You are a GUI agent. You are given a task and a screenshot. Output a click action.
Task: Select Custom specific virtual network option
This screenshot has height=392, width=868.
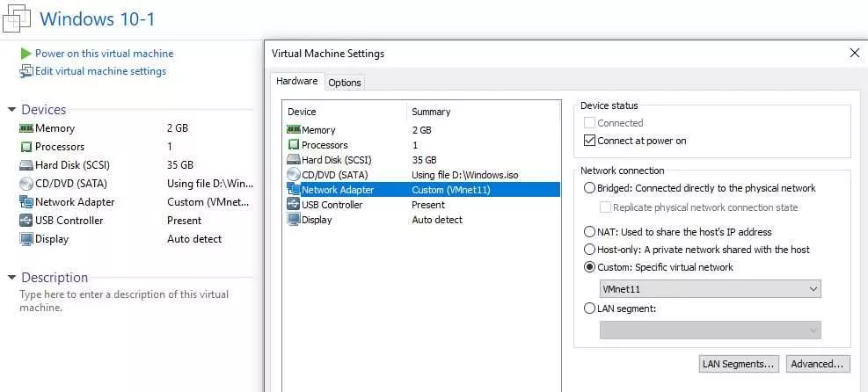[x=589, y=267]
